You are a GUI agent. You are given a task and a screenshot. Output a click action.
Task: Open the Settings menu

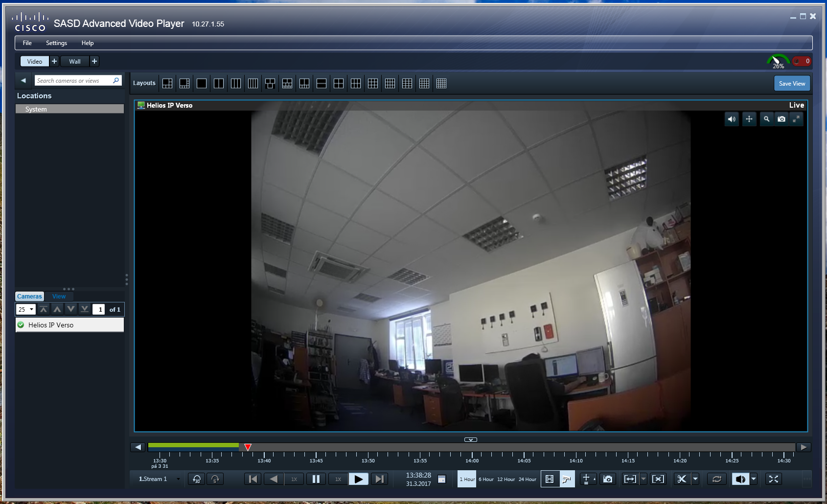pyautogui.click(x=56, y=43)
